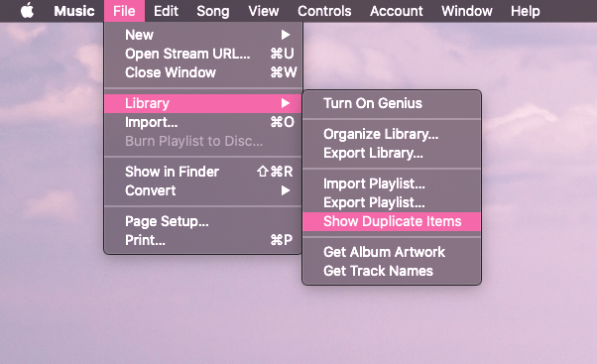Open the Window menu
597x364 pixels.
[467, 11]
